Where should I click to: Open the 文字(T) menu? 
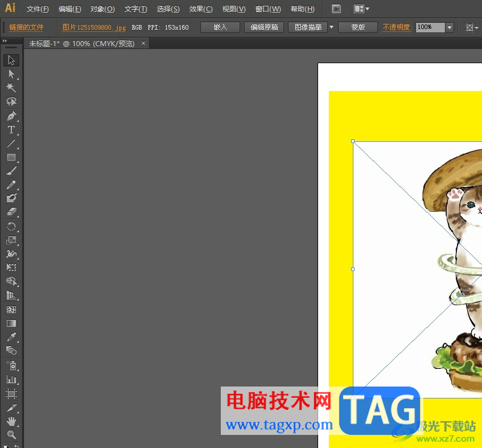135,9
